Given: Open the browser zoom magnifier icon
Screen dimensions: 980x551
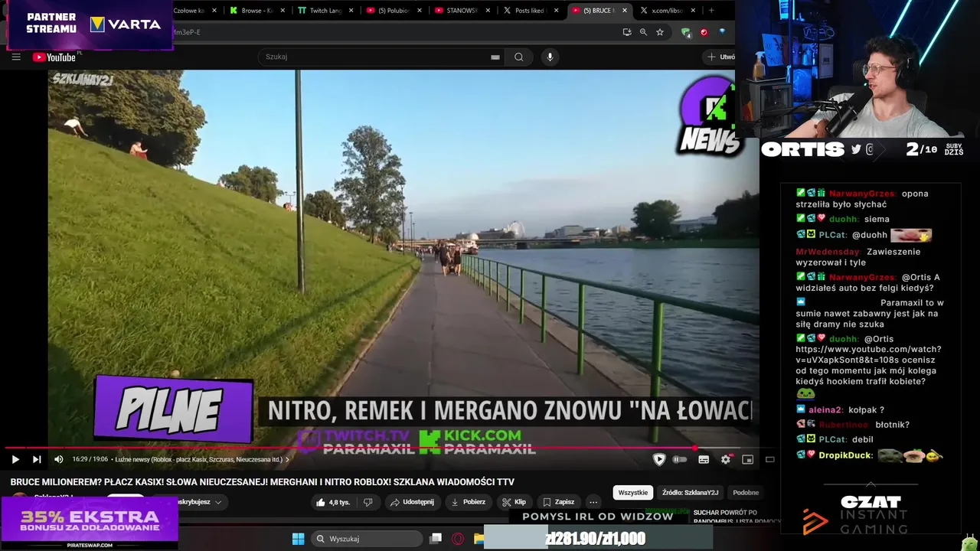Looking at the screenshot, I should [x=643, y=32].
